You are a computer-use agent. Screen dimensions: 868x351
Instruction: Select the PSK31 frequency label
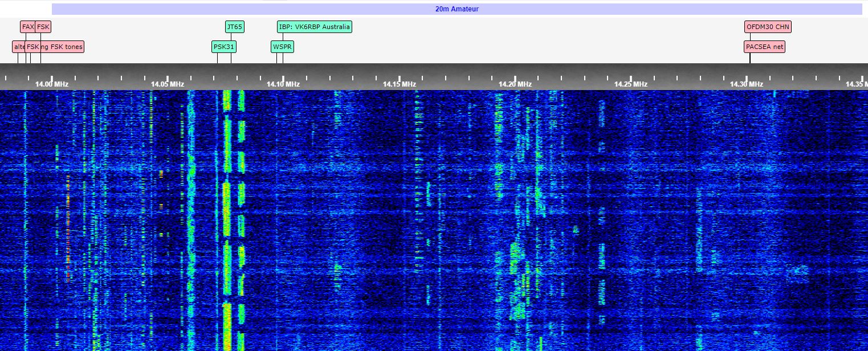[x=223, y=47]
